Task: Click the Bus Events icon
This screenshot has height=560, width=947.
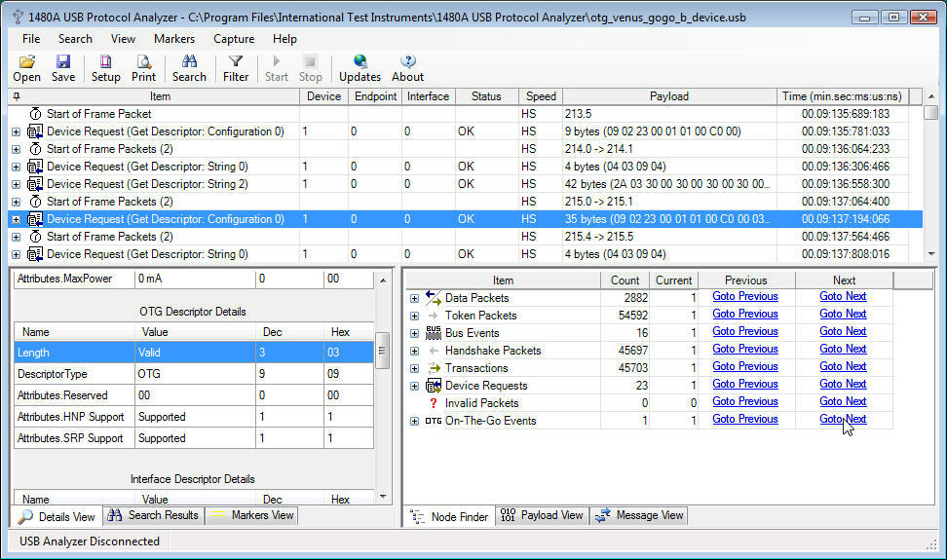Action: (x=433, y=332)
